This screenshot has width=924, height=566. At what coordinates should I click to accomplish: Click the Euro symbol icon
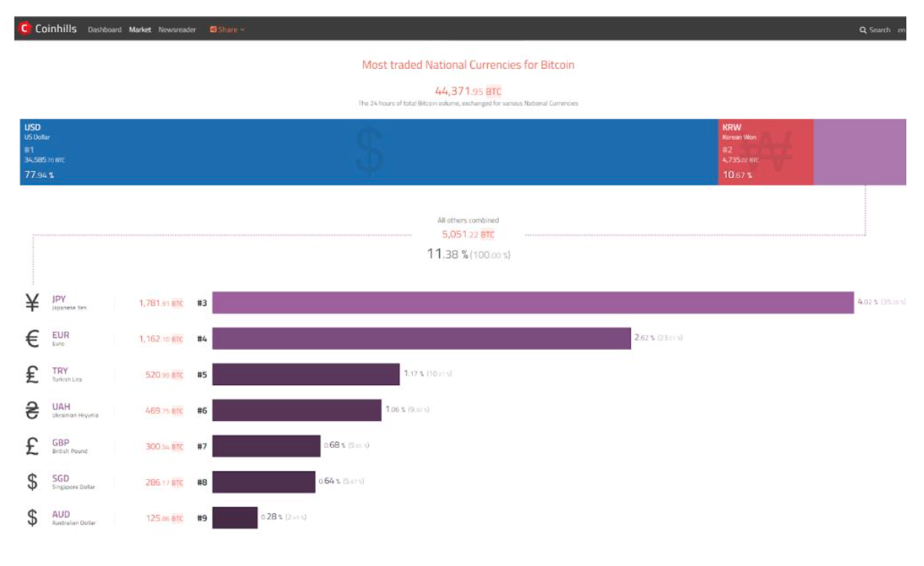(32, 339)
